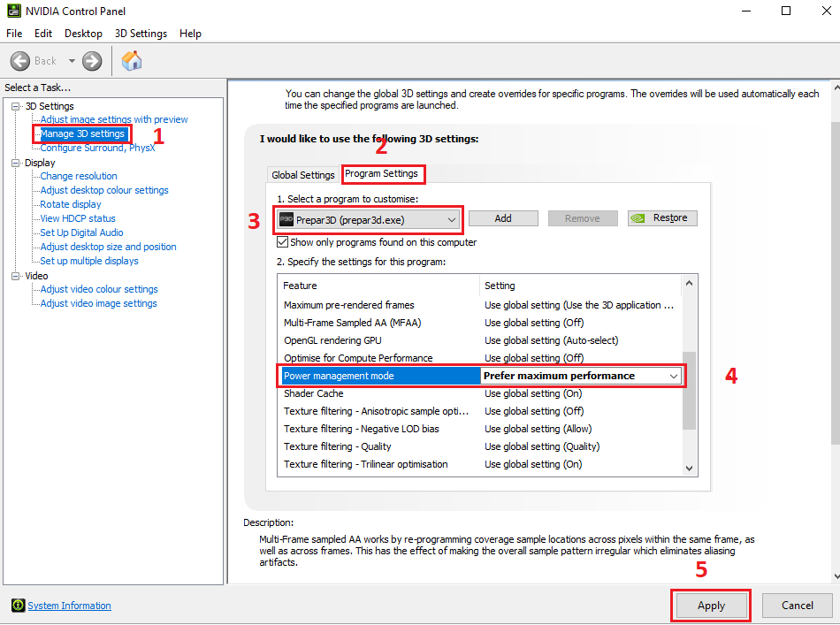The image size is (840, 625).
Task: Click settings list scroll down arrow
Action: [690, 468]
